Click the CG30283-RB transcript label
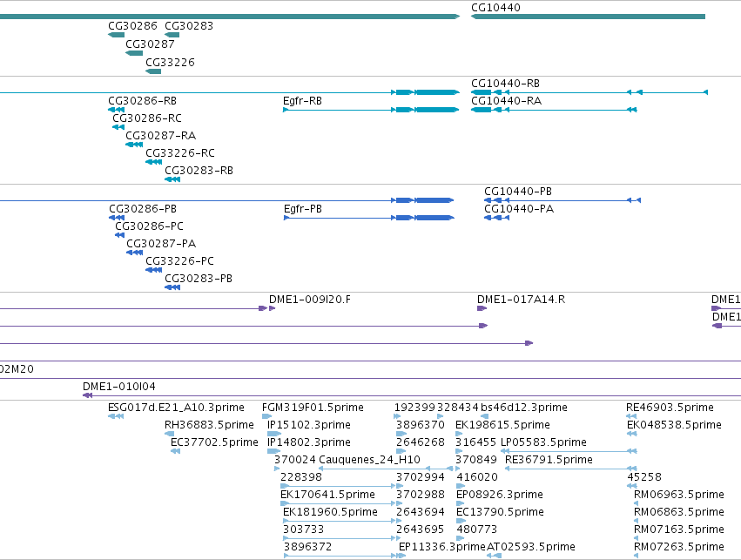 tap(199, 171)
